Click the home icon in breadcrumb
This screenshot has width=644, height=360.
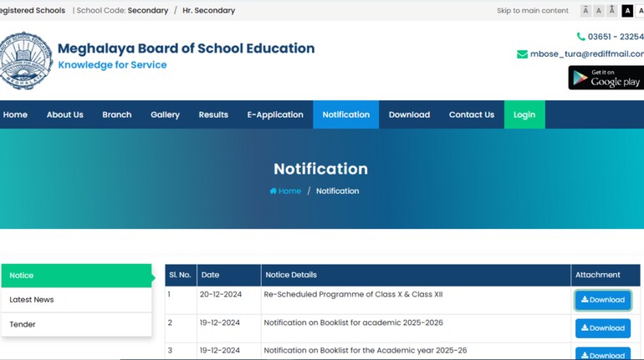pyautogui.click(x=273, y=191)
